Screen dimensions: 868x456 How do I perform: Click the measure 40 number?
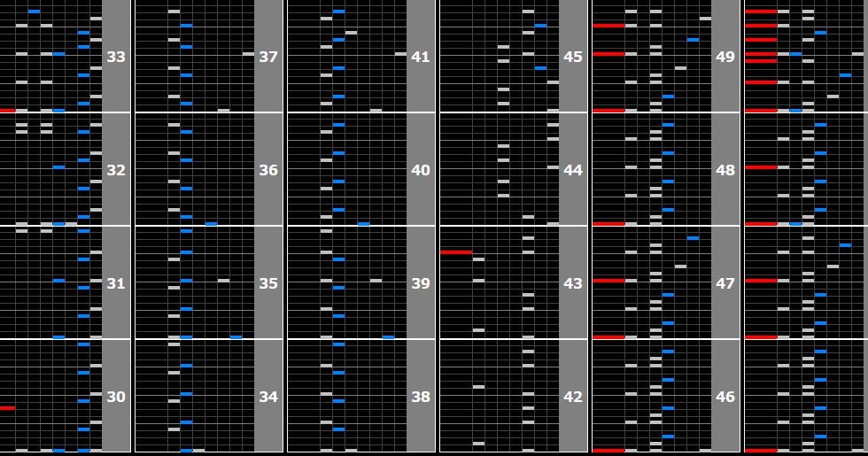[x=421, y=170]
